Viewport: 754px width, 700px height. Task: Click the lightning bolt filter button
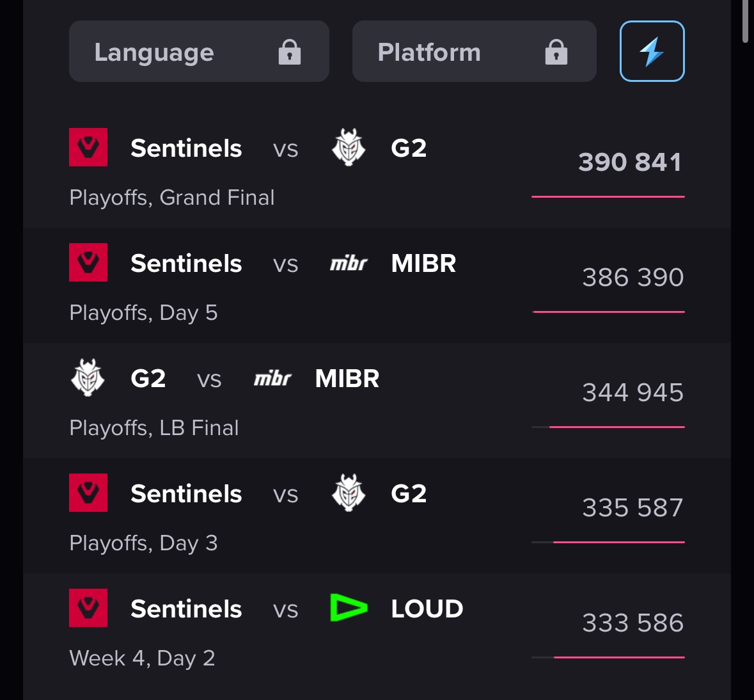[x=652, y=51]
